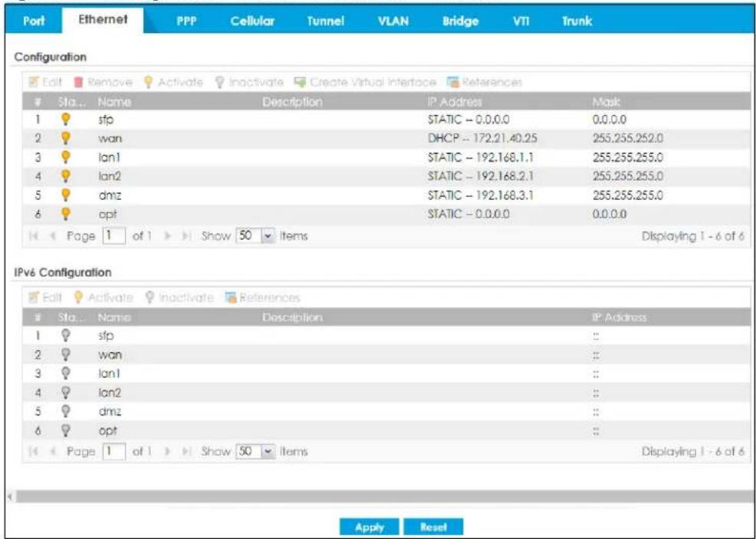Screen dimensions: 756x539
Task: Click Edit in Configuration toolbar
Action: pyautogui.click(x=45, y=82)
